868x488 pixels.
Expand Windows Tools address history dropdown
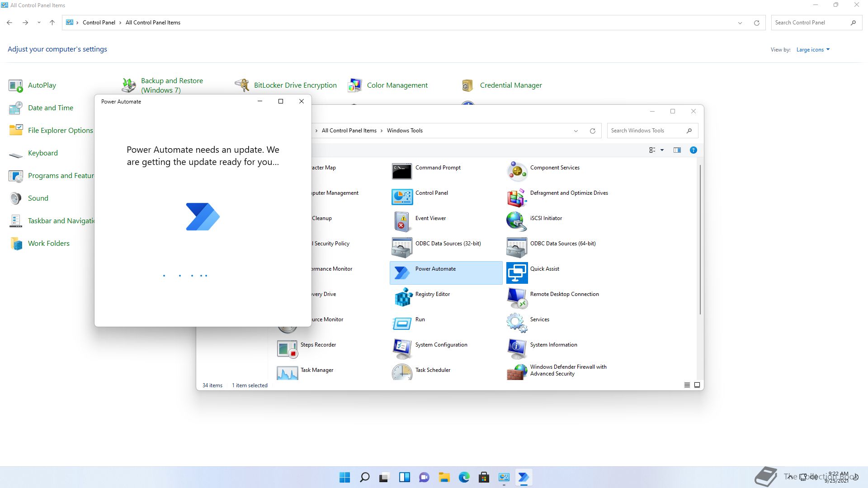pyautogui.click(x=576, y=131)
